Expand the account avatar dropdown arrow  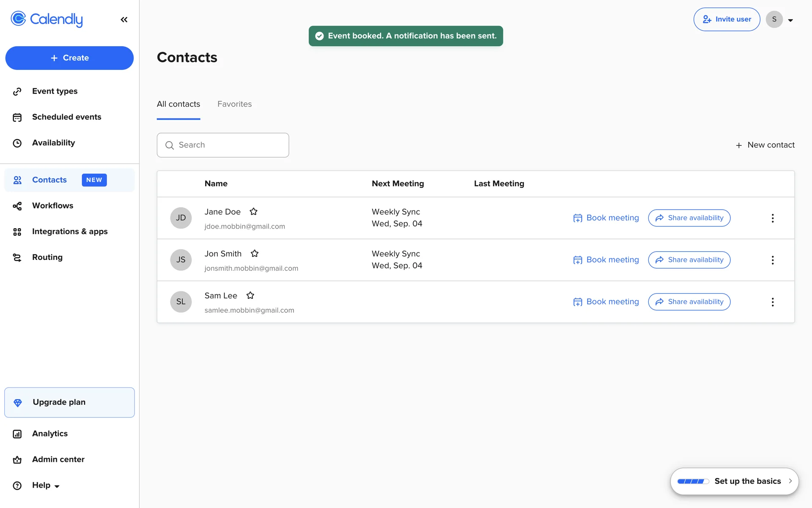tap(790, 20)
